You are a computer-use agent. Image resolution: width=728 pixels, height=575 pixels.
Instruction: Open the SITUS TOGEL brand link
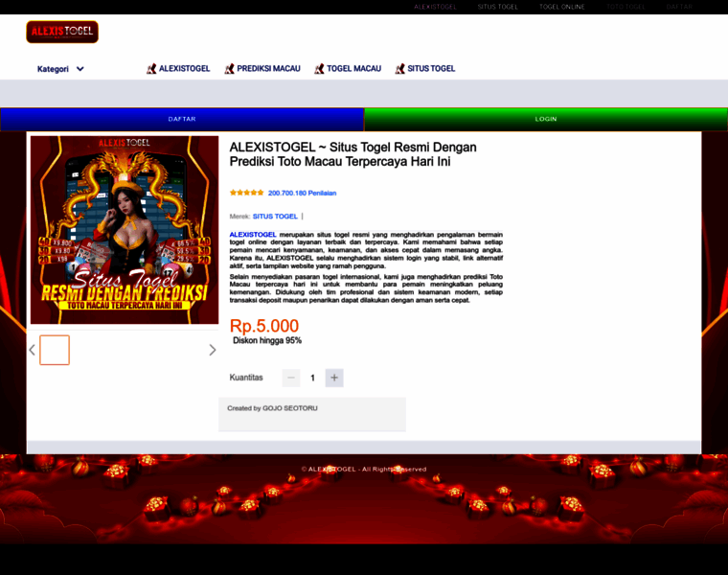pos(275,217)
